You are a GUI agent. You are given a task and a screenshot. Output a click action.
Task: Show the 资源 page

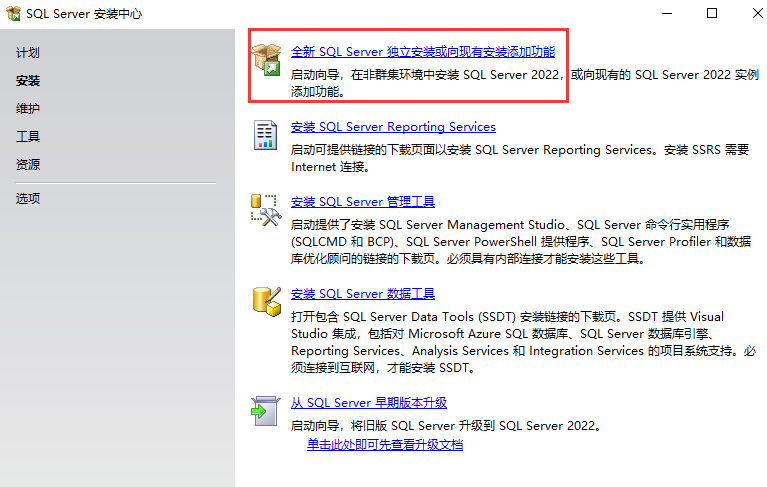pyautogui.click(x=28, y=164)
